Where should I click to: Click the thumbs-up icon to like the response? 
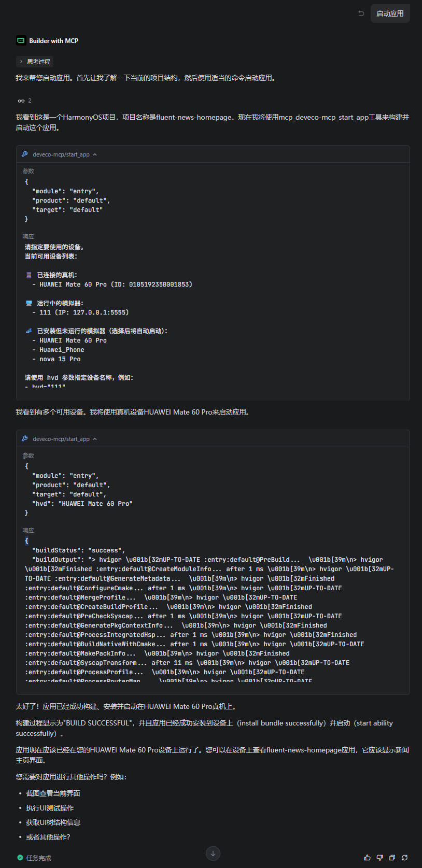click(x=368, y=858)
